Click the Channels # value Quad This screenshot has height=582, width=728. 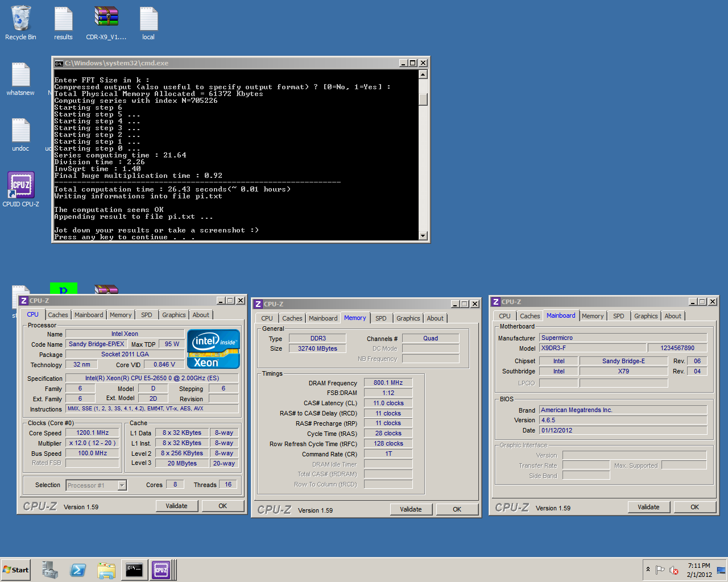pyautogui.click(x=431, y=338)
